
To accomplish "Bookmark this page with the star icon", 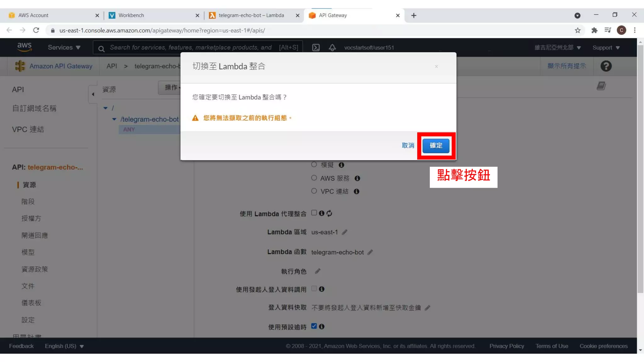I will tap(578, 30).
